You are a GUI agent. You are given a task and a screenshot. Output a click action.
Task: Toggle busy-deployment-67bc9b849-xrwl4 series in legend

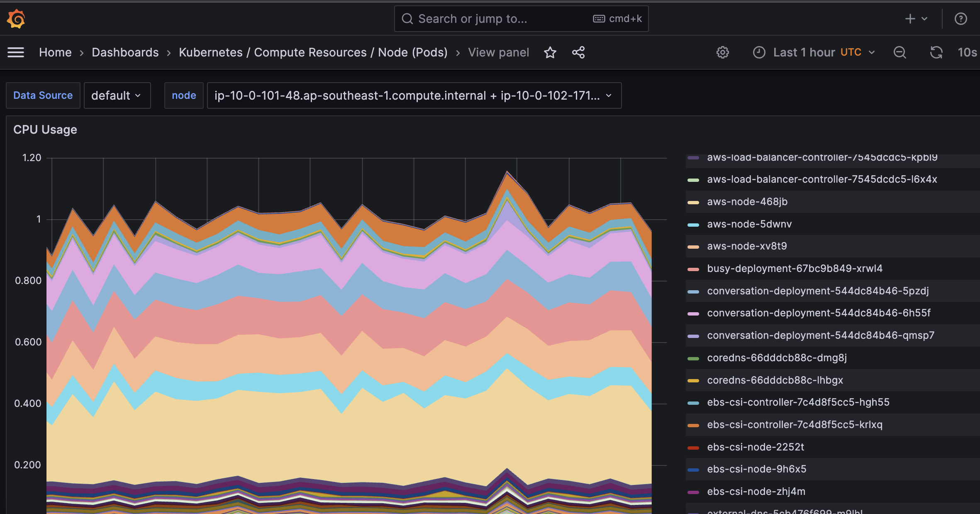point(794,269)
